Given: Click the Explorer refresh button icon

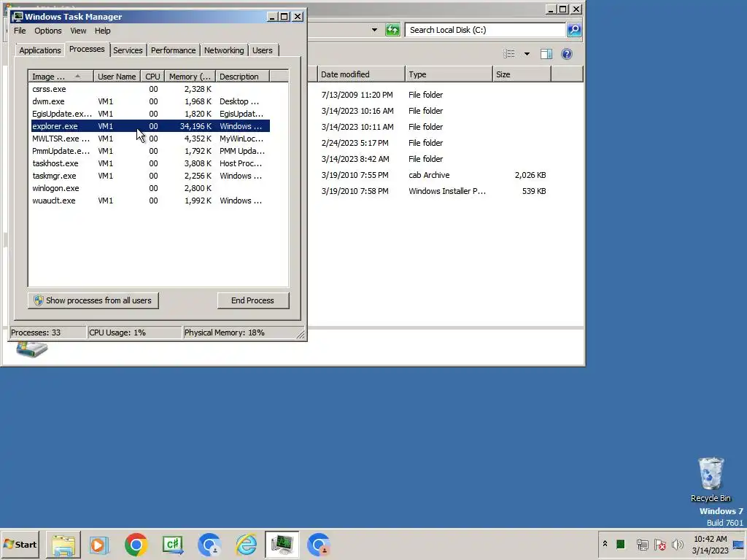Looking at the screenshot, I should pyautogui.click(x=392, y=30).
